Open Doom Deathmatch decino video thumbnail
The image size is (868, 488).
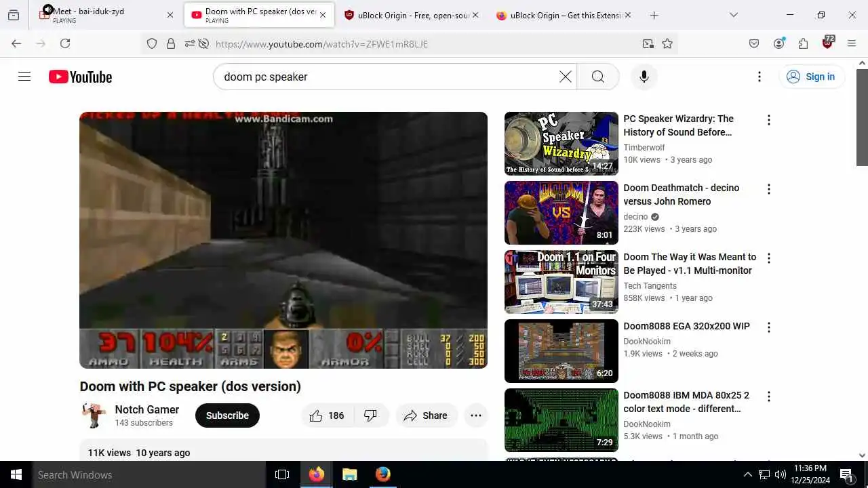(561, 213)
